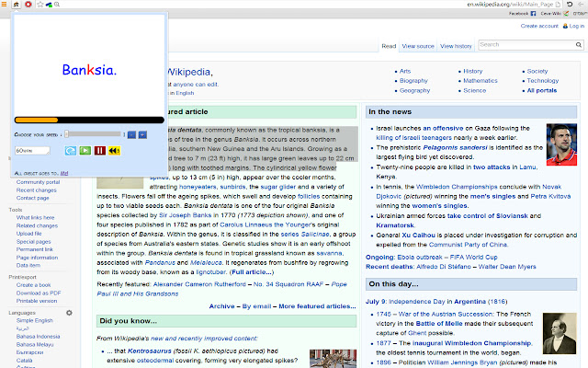Open the More featured articles link

coord(317,306)
